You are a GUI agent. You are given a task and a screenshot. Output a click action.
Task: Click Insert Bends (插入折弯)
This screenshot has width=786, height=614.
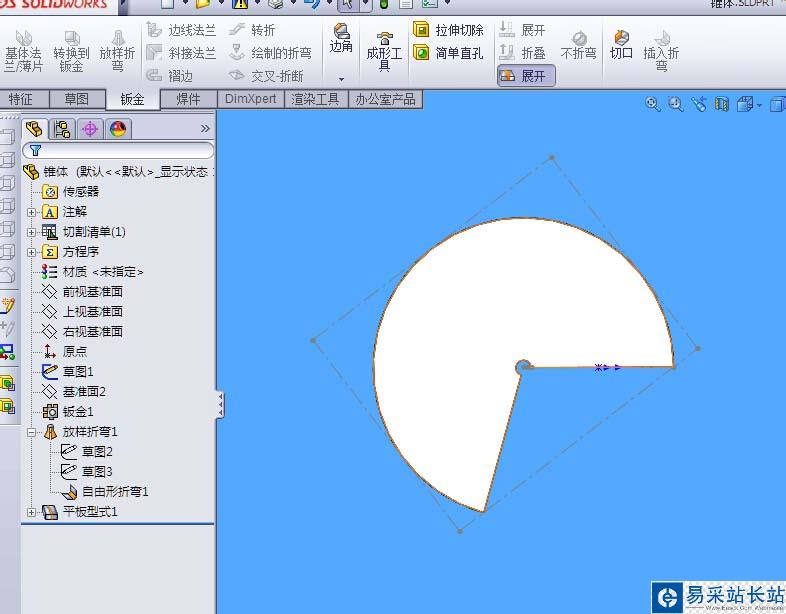pos(661,51)
